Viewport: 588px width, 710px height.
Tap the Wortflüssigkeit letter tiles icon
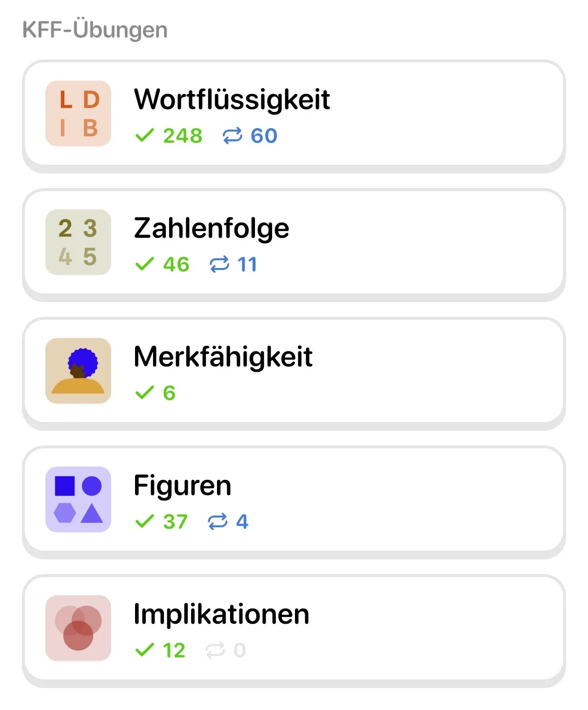pos(78,114)
